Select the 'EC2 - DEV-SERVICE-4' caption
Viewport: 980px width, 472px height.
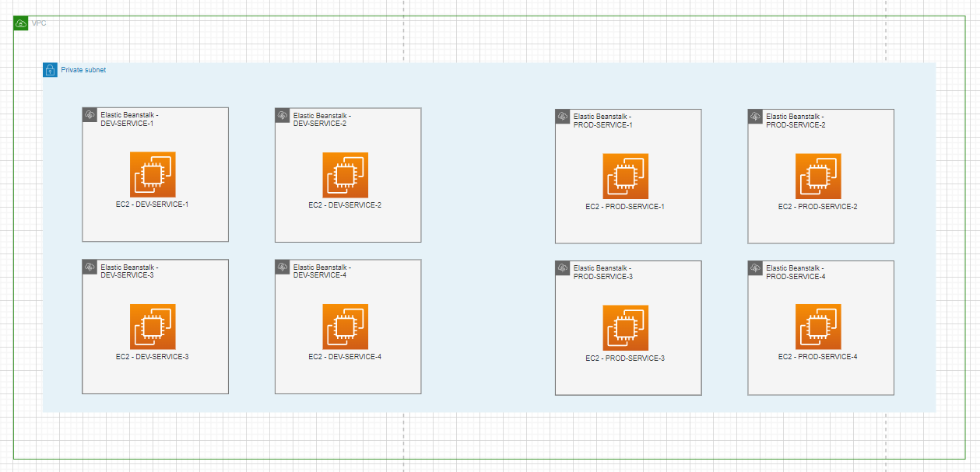click(x=345, y=357)
